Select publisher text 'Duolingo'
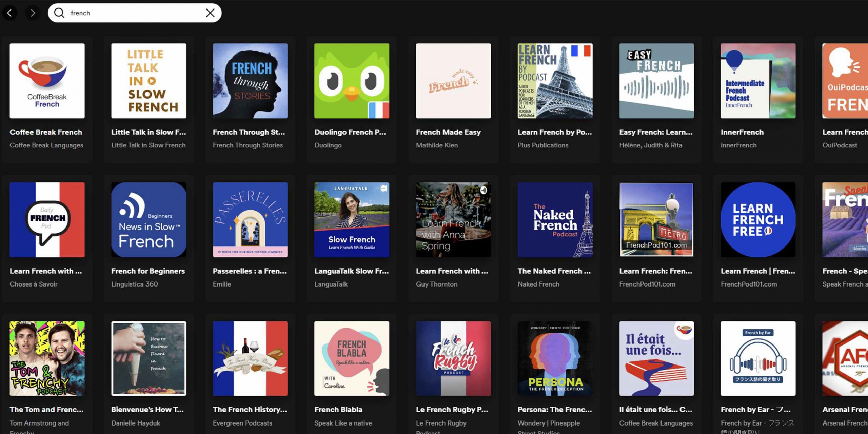 tap(328, 145)
